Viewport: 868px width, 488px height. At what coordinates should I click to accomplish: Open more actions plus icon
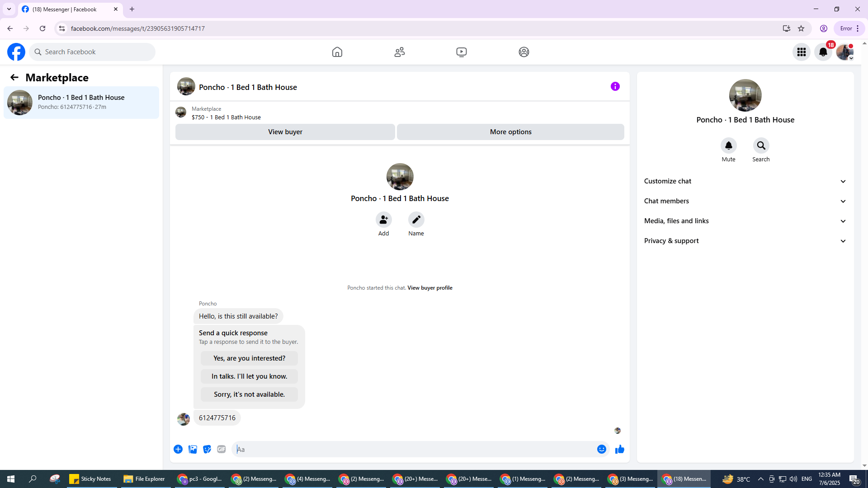[178, 449]
